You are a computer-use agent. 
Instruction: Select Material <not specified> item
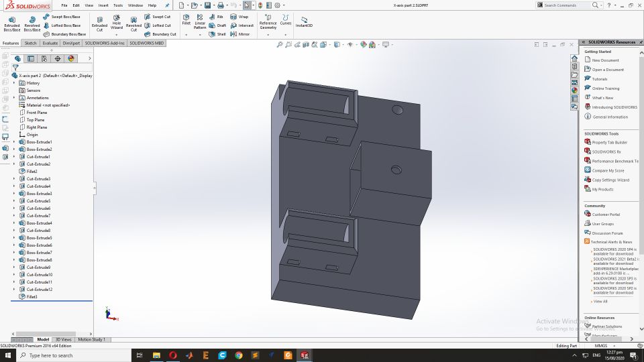coord(44,105)
